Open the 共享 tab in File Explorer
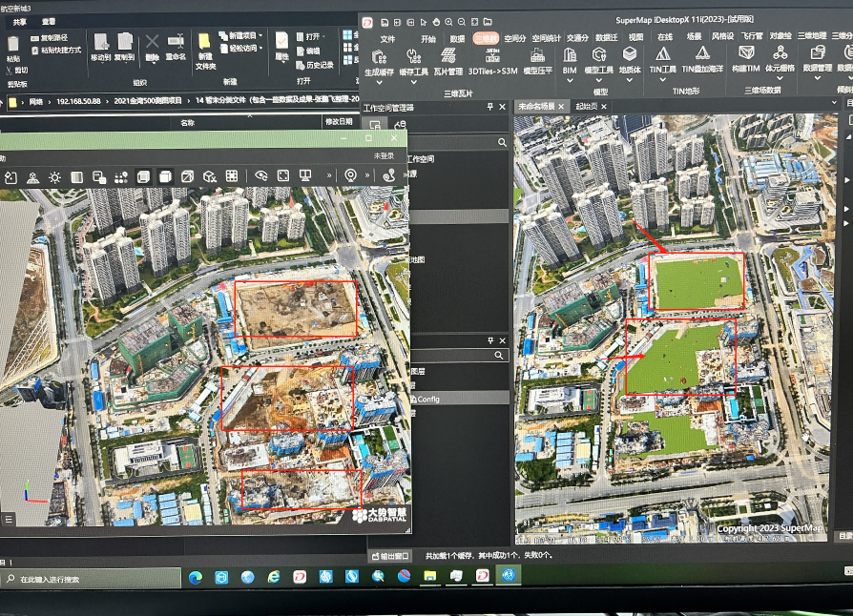853x616 pixels. pos(20,22)
